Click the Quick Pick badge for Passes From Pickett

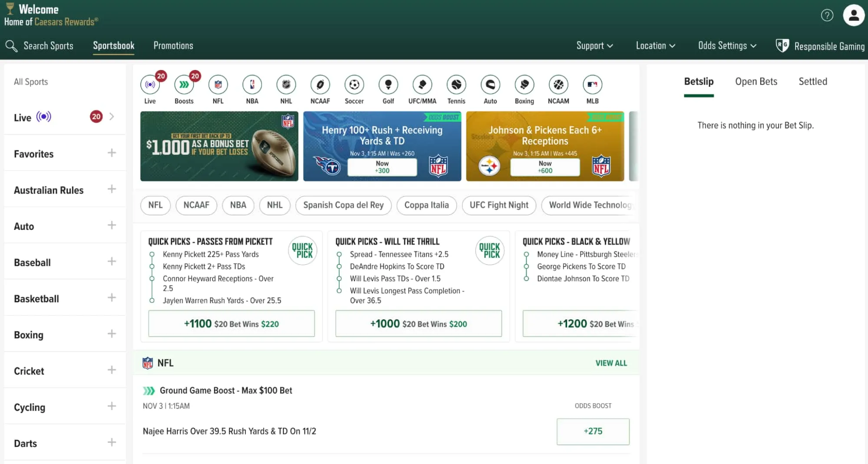tap(302, 251)
